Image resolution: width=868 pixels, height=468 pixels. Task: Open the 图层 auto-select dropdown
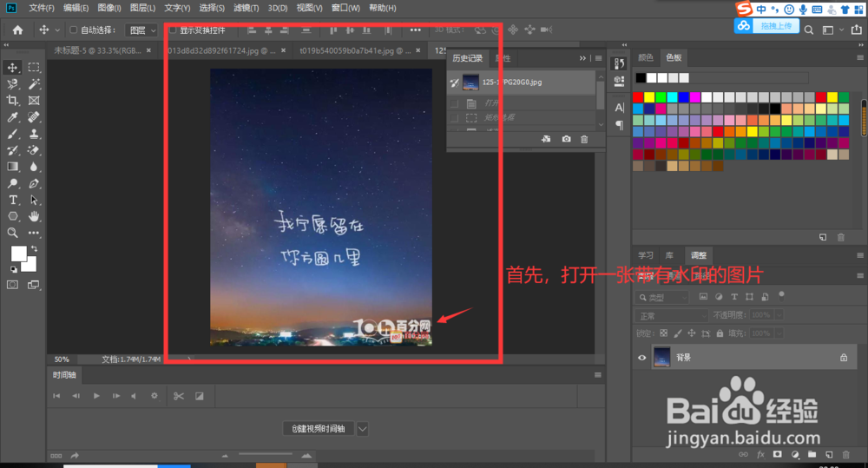[141, 30]
